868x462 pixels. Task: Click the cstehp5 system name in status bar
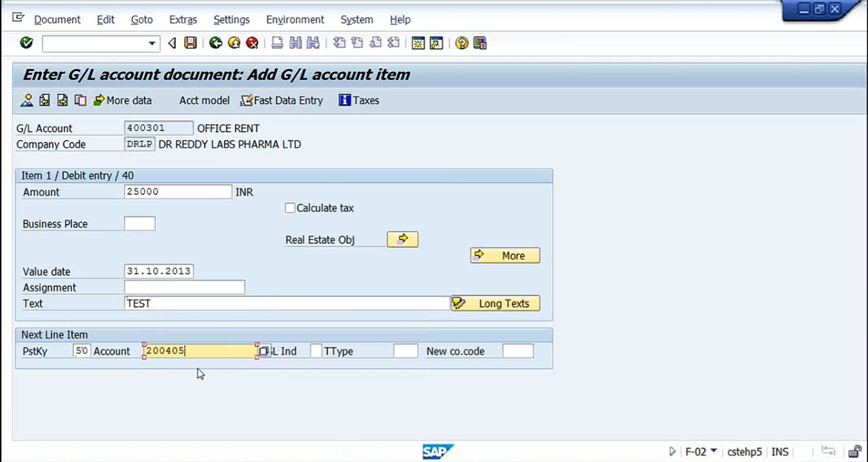coord(745,452)
